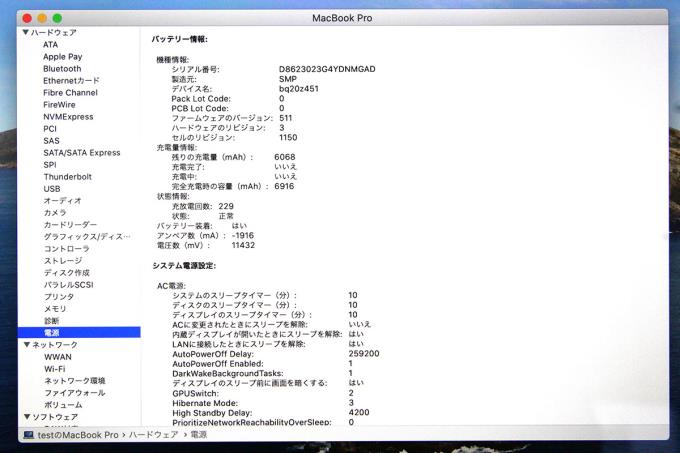Click device name bq20z451
This screenshot has width=680, height=453.
pos(299,89)
